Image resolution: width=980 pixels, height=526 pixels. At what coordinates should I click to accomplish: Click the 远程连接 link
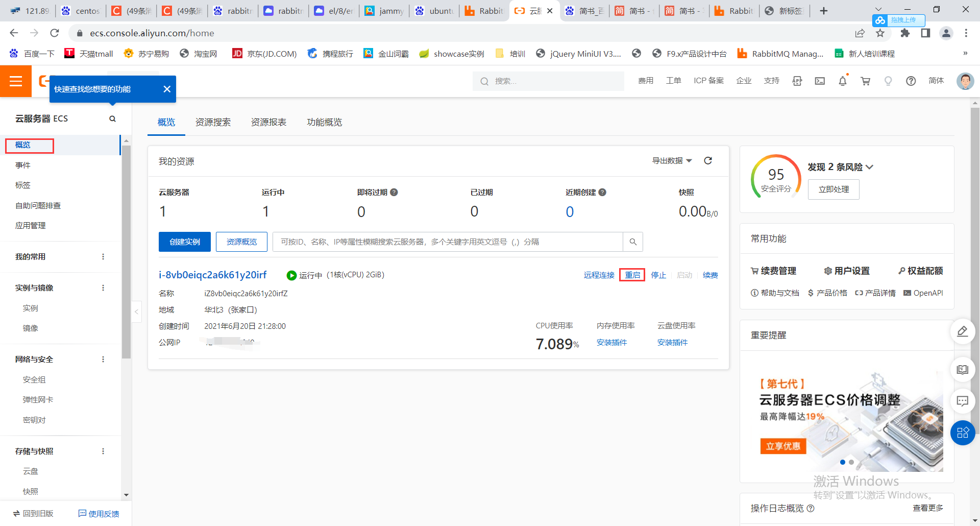tap(599, 275)
